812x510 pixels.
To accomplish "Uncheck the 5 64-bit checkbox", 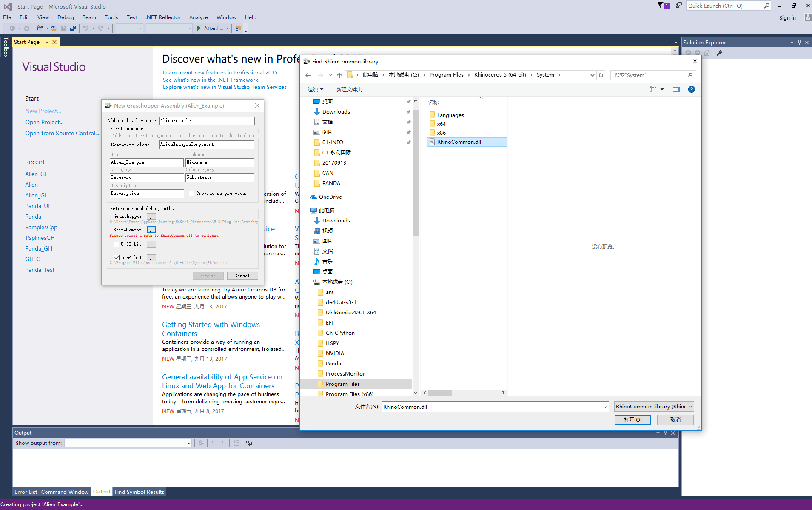I will click(x=117, y=258).
